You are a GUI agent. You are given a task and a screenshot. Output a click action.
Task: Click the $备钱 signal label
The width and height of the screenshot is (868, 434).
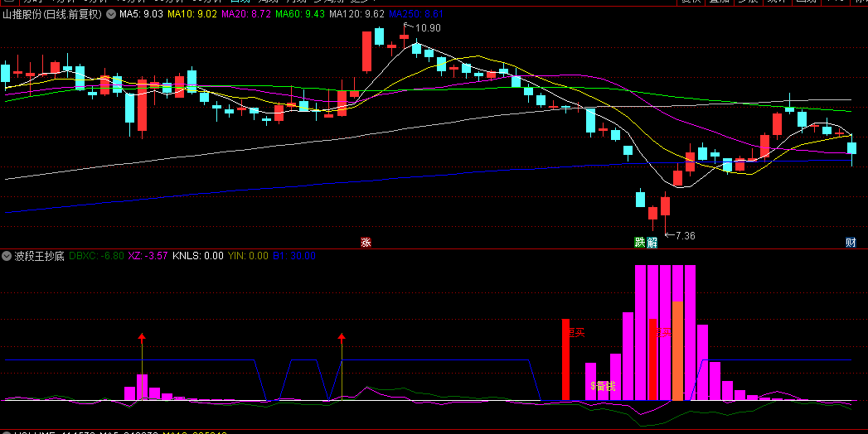pyautogui.click(x=603, y=386)
